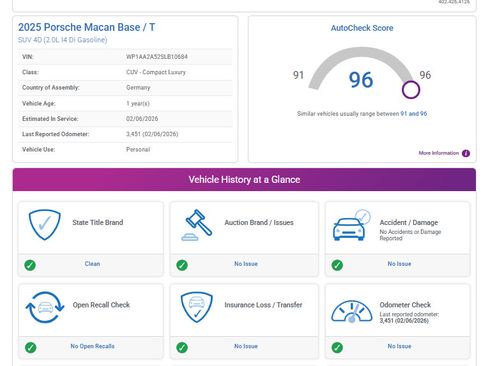Click the State Title Brand label
Image resolution: width=488 pixels, height=366 pixels.
pyautogui.click(x=98, y=222)
